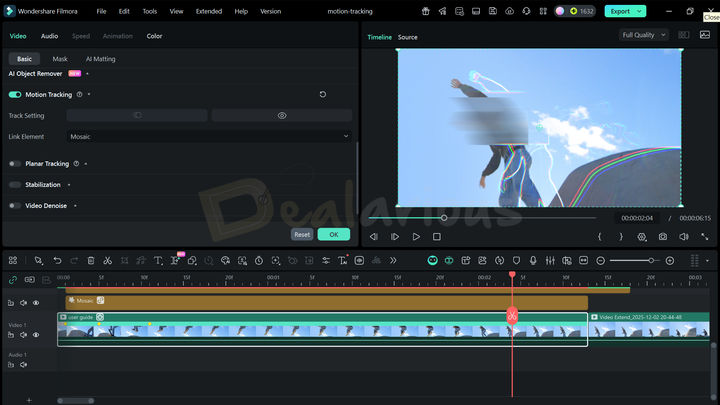Screen dimensions: 720x405
Task: Expand preview to fullscreen icon
Action: tap(704, 236)
